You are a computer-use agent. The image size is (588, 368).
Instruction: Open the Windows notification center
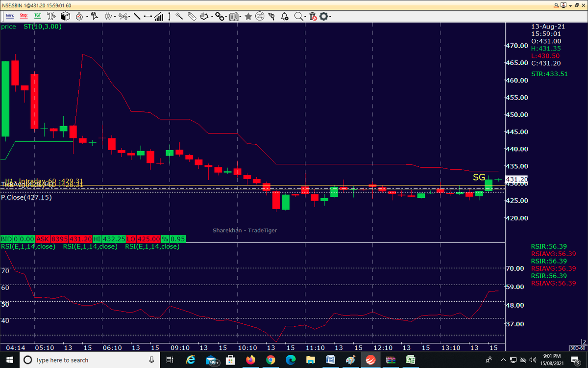(575, 360)
